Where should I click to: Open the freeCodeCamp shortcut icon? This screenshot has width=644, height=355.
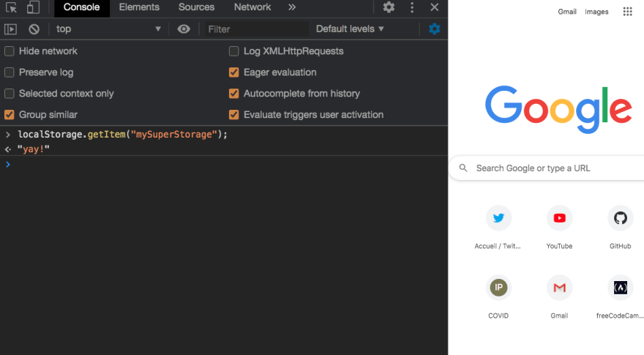(x=620, y=287)
